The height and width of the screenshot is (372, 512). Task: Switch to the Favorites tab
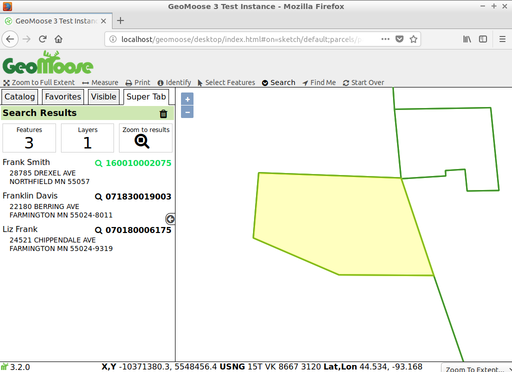[x=63, y=97]
